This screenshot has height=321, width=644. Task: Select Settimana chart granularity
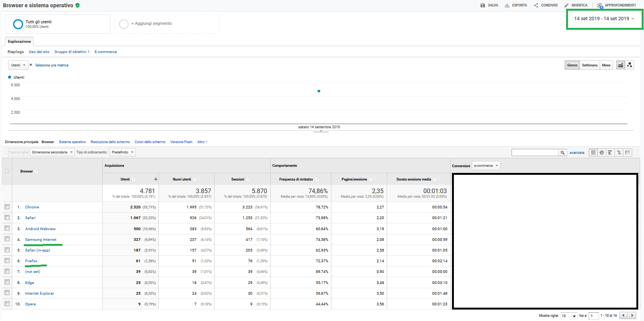point(590,65)
